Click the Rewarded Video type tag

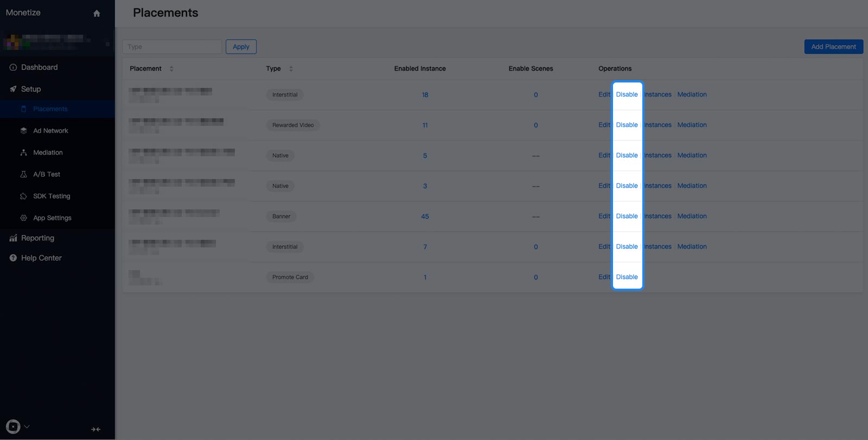[x=293, y=125]
